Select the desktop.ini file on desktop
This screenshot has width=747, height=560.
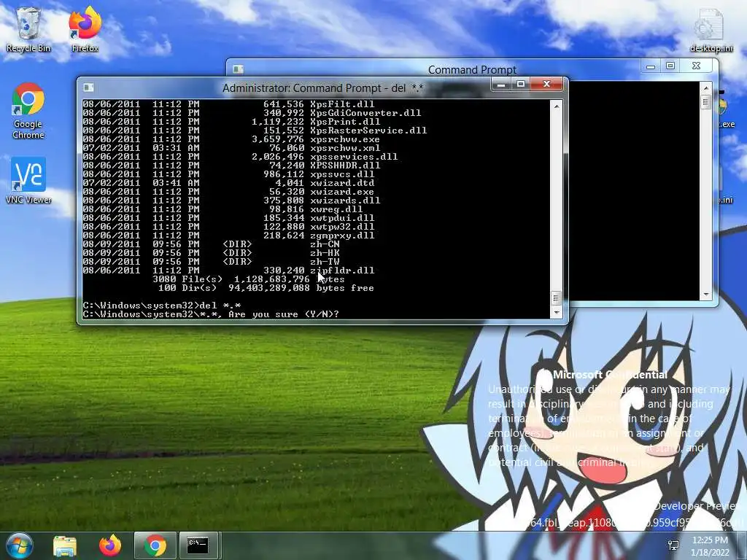(711, 29)
